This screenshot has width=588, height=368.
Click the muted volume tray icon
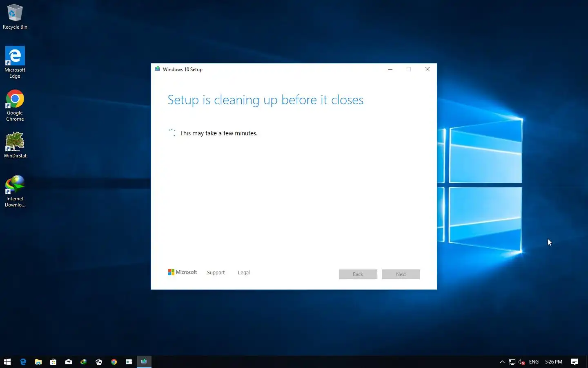pos(522,362)
